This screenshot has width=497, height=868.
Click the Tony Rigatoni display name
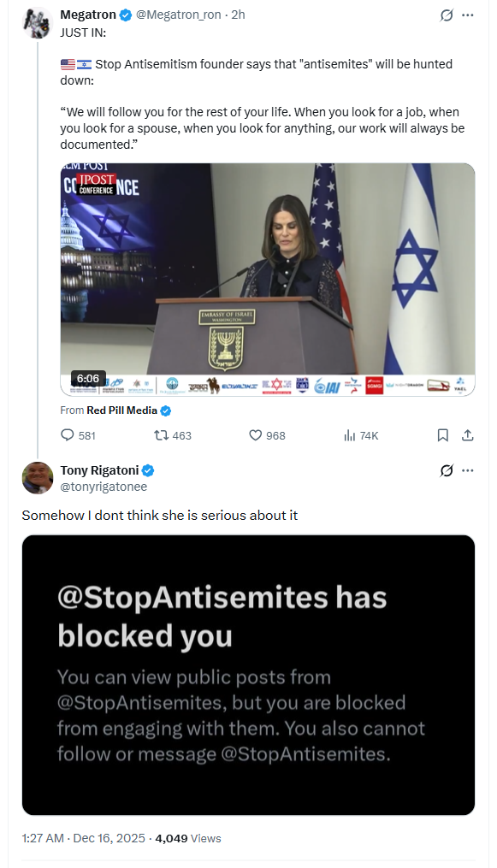click(x=99, y=470)
